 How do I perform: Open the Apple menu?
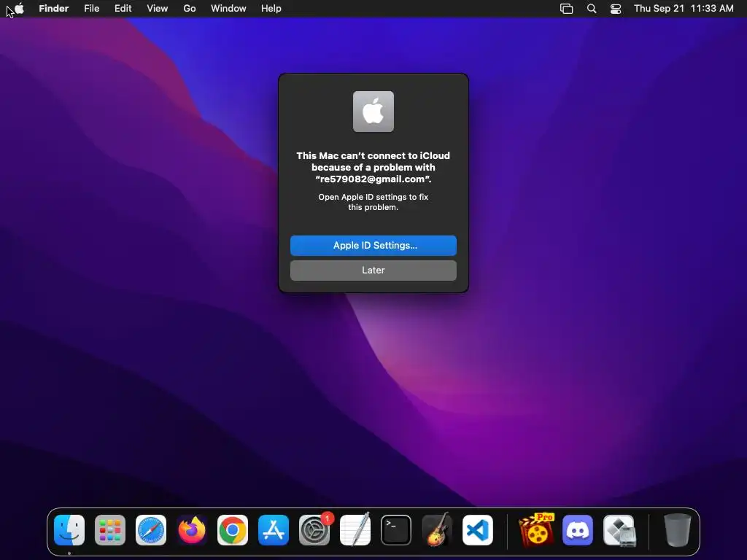(19, 8)
